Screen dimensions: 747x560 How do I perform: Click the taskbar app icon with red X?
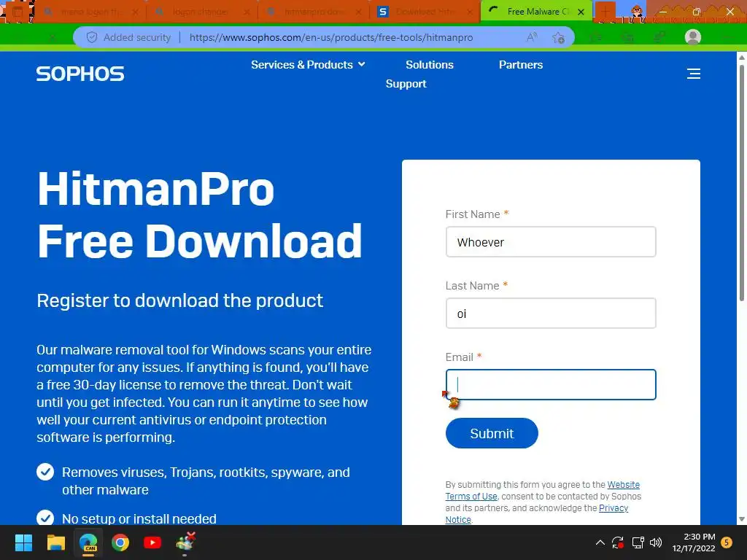(x=185, y=542)
